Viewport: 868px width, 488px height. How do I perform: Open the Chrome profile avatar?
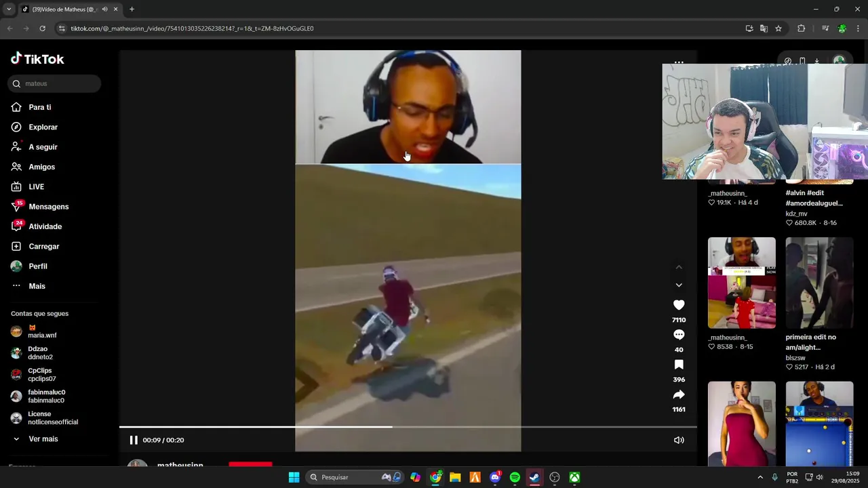(x=842, y=28)
